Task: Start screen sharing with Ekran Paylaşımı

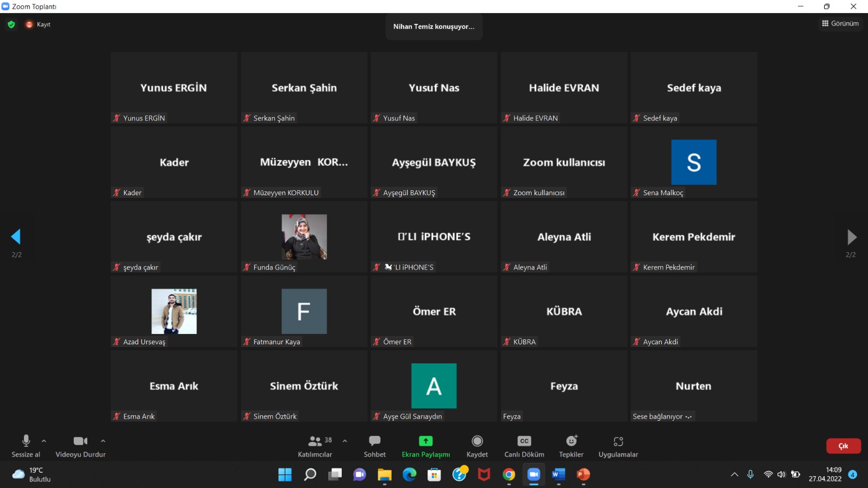Action: (x=426, y=446)
